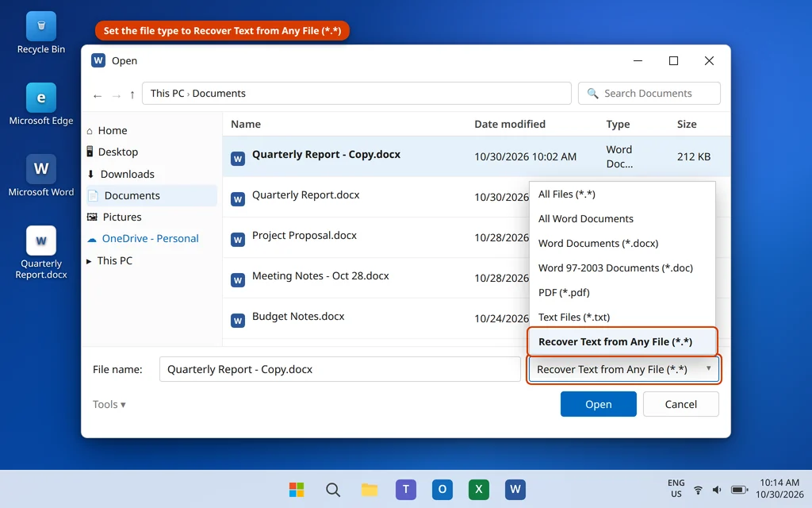Click the Word icon next to Quarterly Report.docx
This screenshot has width=812, height=508.
point(238,199)
